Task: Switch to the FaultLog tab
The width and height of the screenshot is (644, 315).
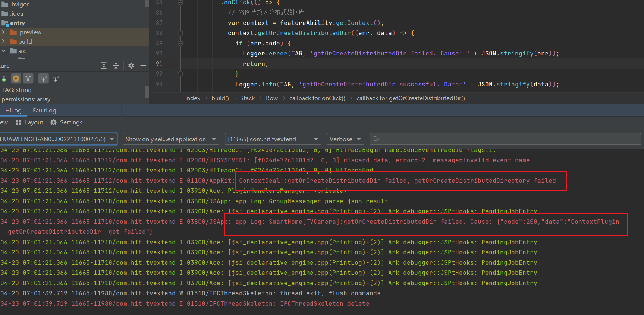Action: coord(44,110)
